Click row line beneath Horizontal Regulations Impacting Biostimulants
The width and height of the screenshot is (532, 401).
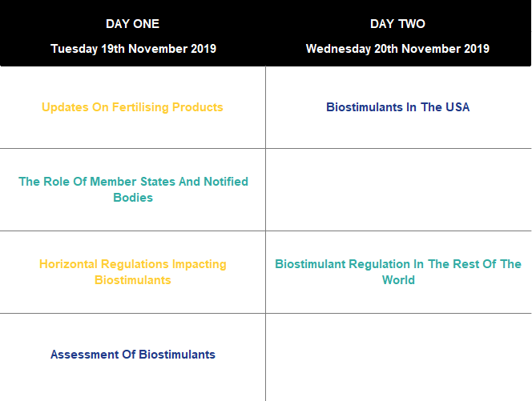click(x=133, y=313)
